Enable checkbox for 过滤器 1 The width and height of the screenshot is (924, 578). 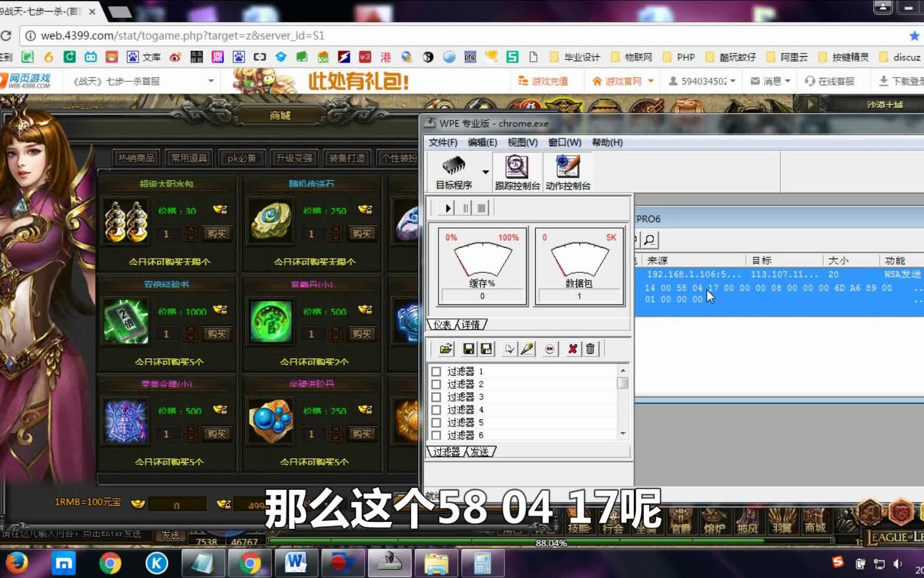tap(436, 371)
